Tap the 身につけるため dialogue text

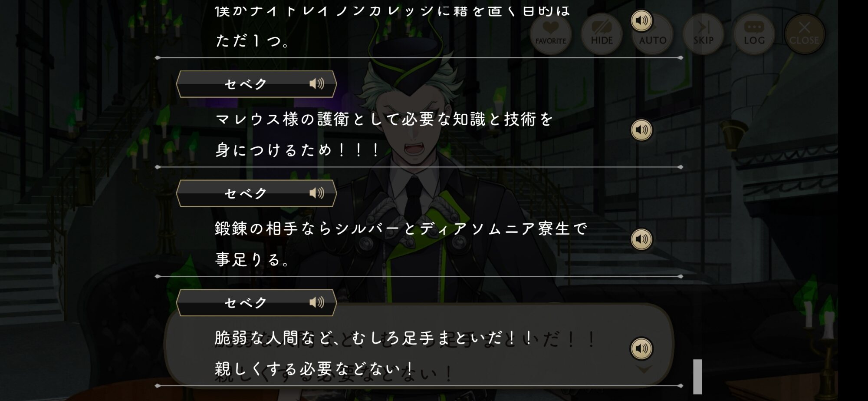(x=298, y=150)
